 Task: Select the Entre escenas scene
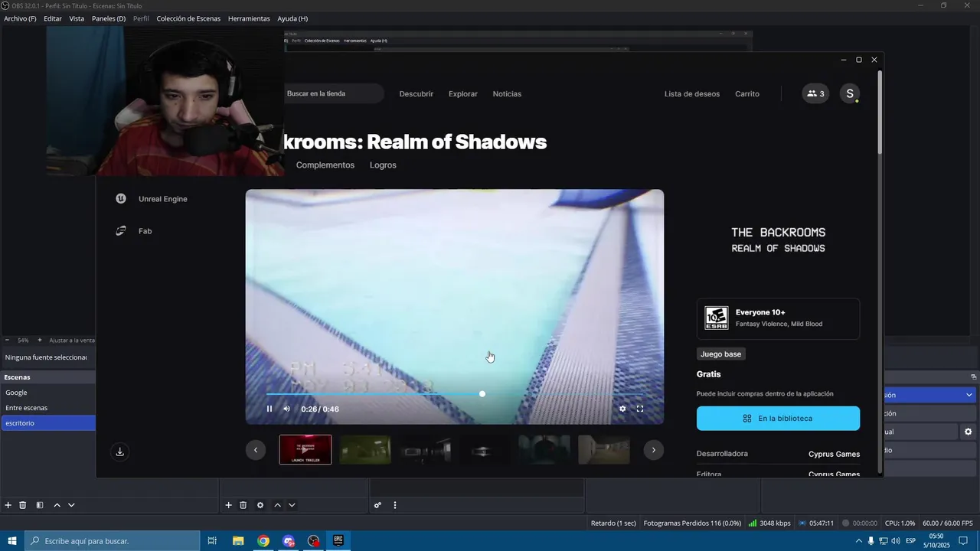48,408
